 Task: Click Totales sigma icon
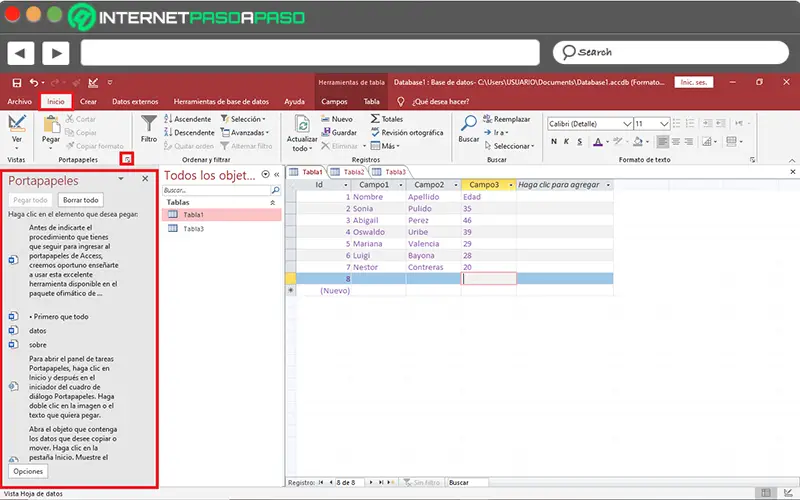coord(375,119)
